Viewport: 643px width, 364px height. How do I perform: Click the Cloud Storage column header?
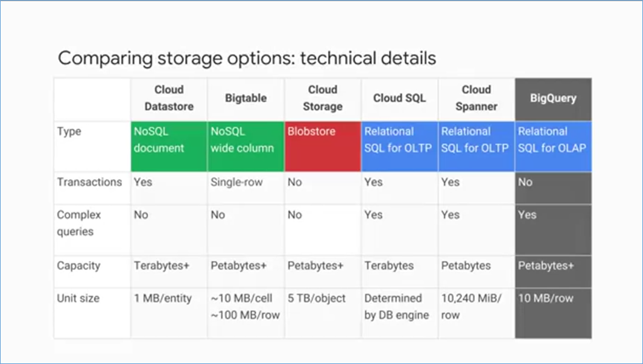coord(322,98)
